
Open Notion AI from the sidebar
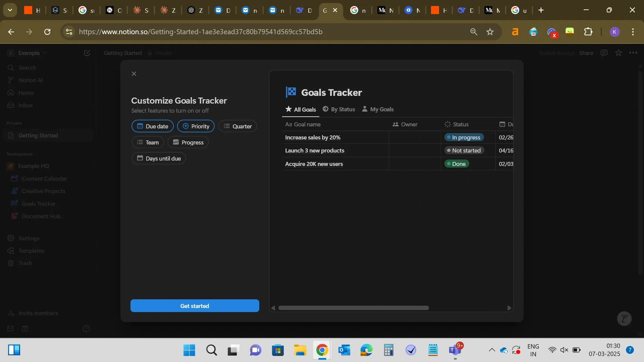pos(31,80)
